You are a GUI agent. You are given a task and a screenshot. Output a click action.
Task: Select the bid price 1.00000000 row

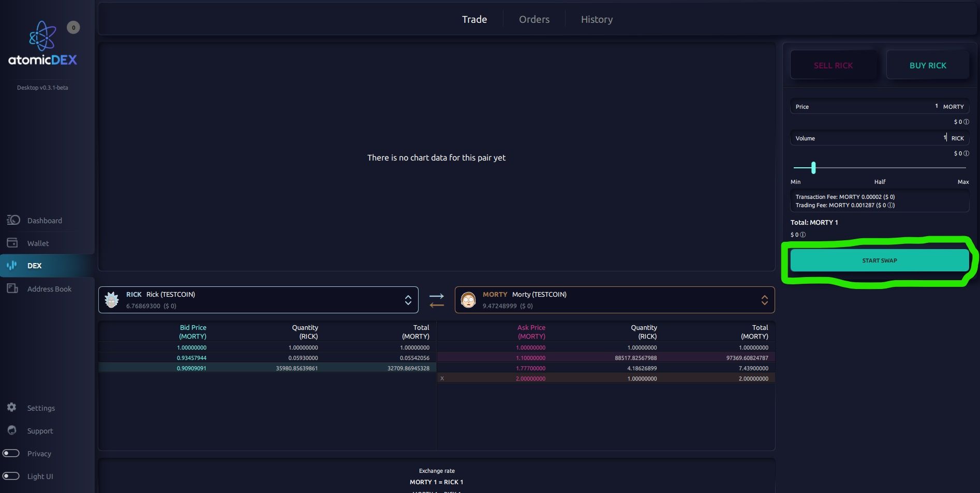(x=267, y=347)
